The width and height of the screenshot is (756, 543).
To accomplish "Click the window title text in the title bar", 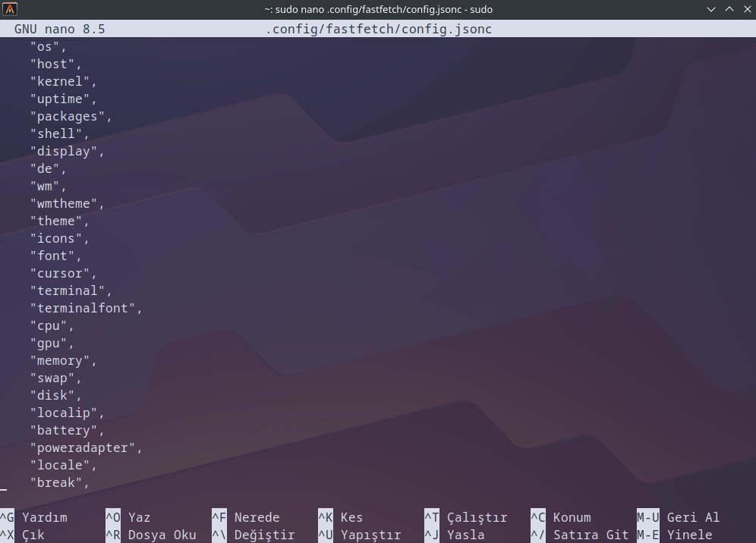I will 379,9.
